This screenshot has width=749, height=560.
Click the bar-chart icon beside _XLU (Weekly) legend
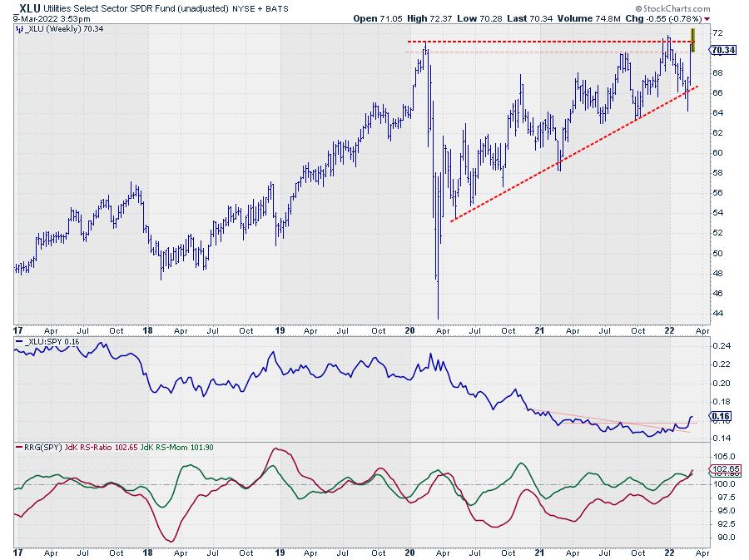point(19,29)
